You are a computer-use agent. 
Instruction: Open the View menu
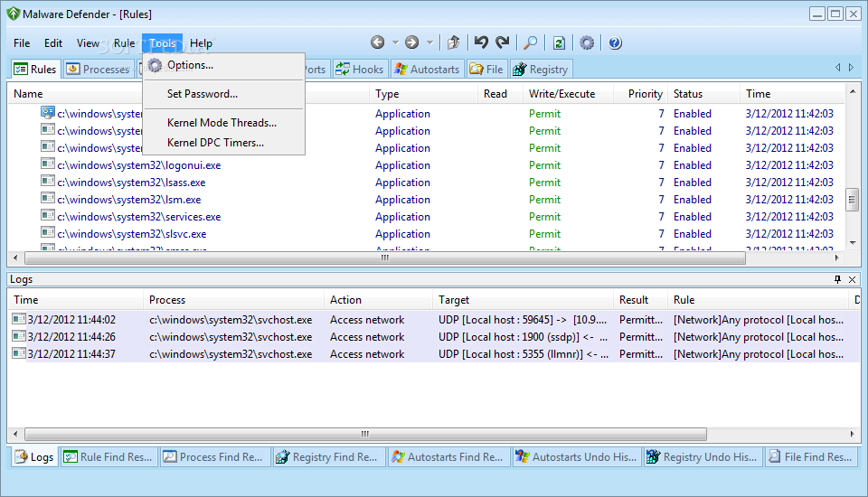(88, 43)
